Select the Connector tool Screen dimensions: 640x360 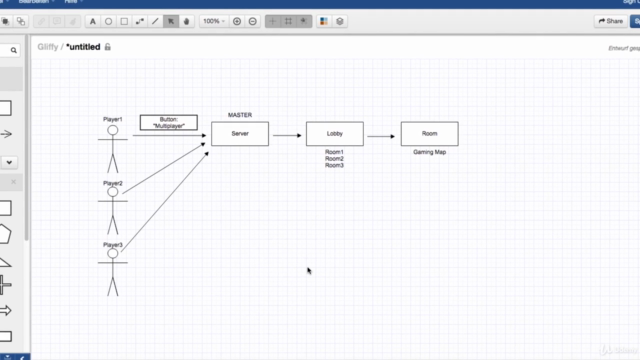pyautogui.click(x=140, y=21)
